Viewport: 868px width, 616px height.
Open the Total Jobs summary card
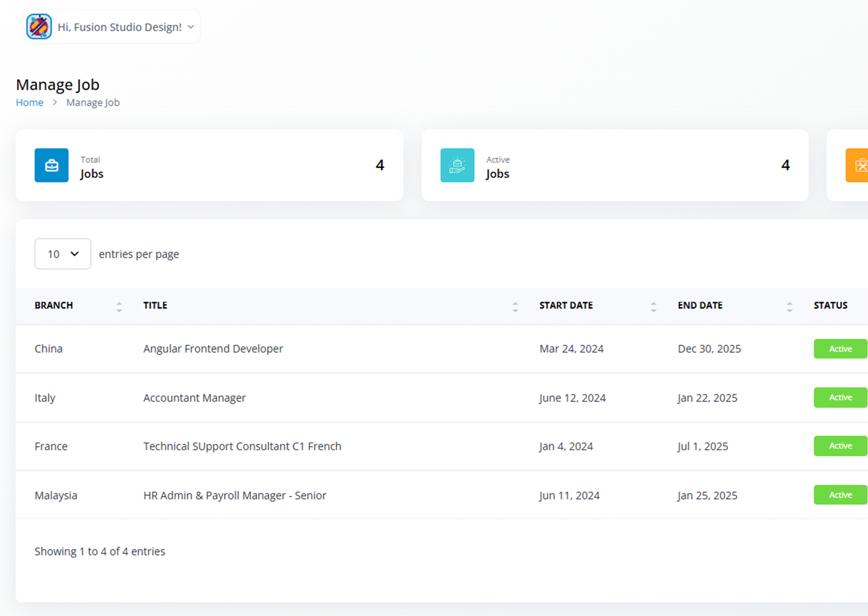tap(209, 165)
